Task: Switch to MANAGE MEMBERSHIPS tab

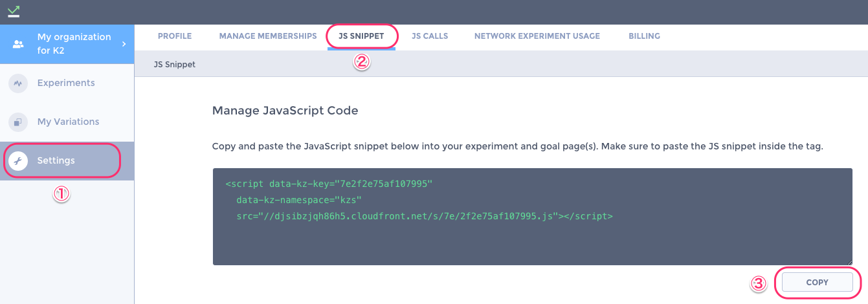Action: [268, 36]
